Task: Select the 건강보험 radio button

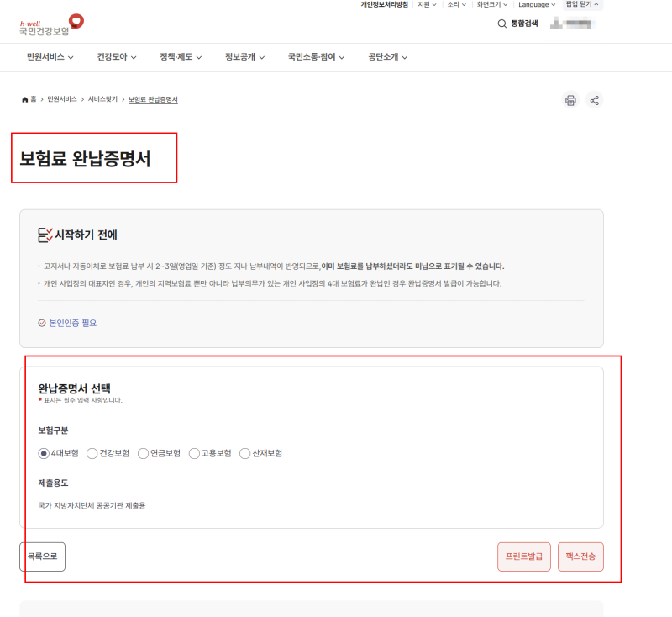Action: 92,453
